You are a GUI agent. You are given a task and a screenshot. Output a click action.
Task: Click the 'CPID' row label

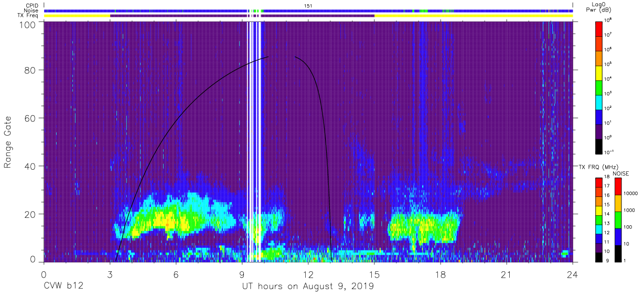coord(32,5)
